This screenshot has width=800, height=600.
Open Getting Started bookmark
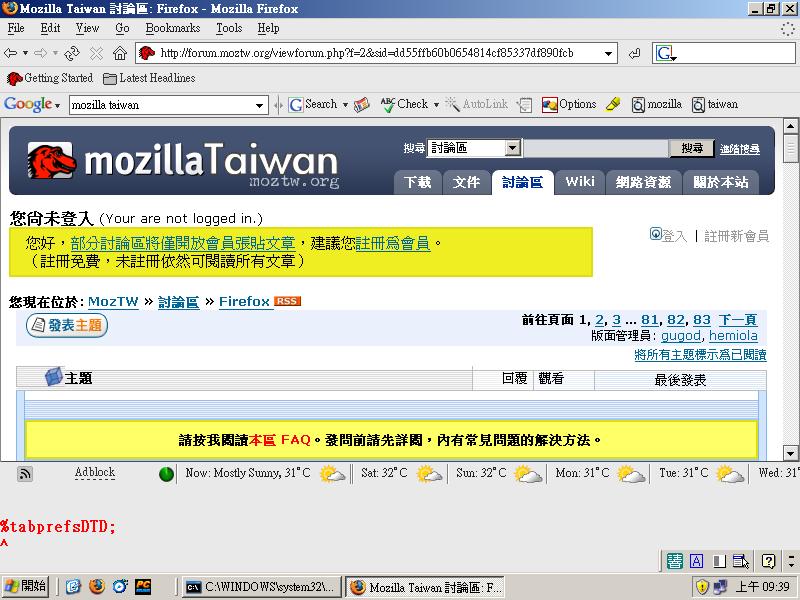pos(50,78)
